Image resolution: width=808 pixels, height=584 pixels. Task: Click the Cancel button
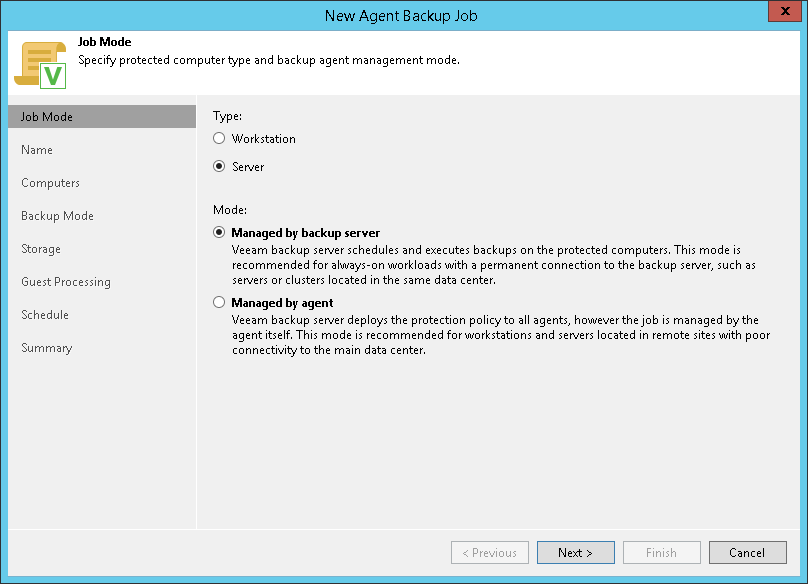tap(747, 553)
